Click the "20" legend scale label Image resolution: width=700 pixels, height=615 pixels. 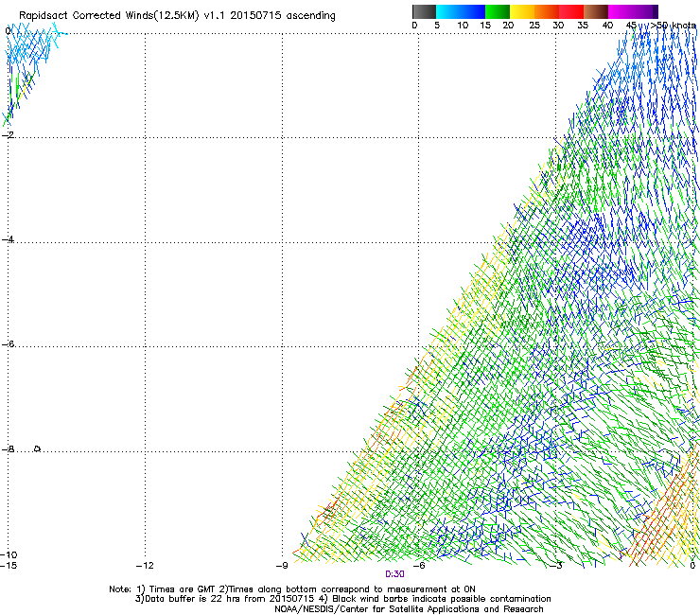click(x=508, y=26)
